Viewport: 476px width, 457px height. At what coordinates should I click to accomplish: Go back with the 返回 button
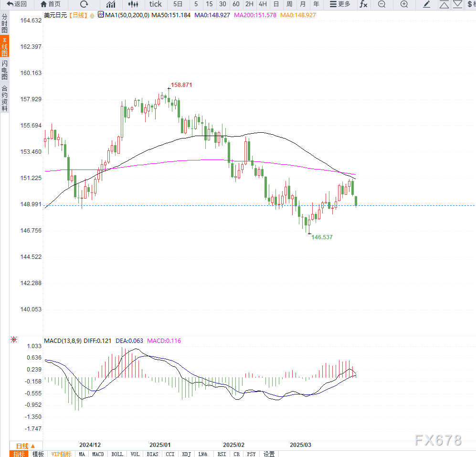coord(17,4)
